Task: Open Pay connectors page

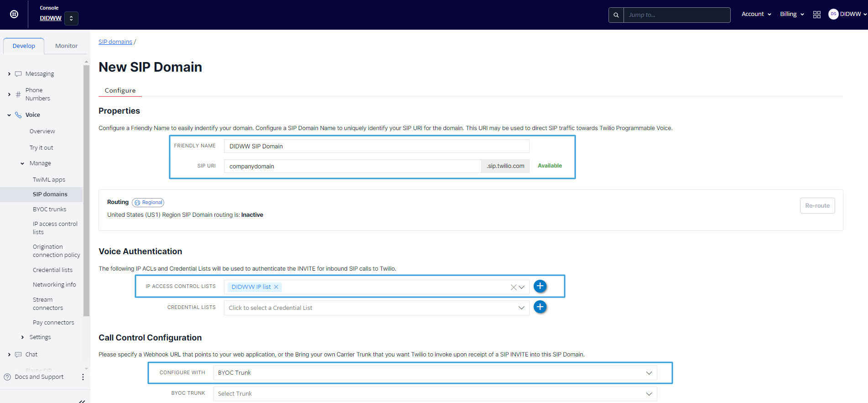Action: pos(53,323)
